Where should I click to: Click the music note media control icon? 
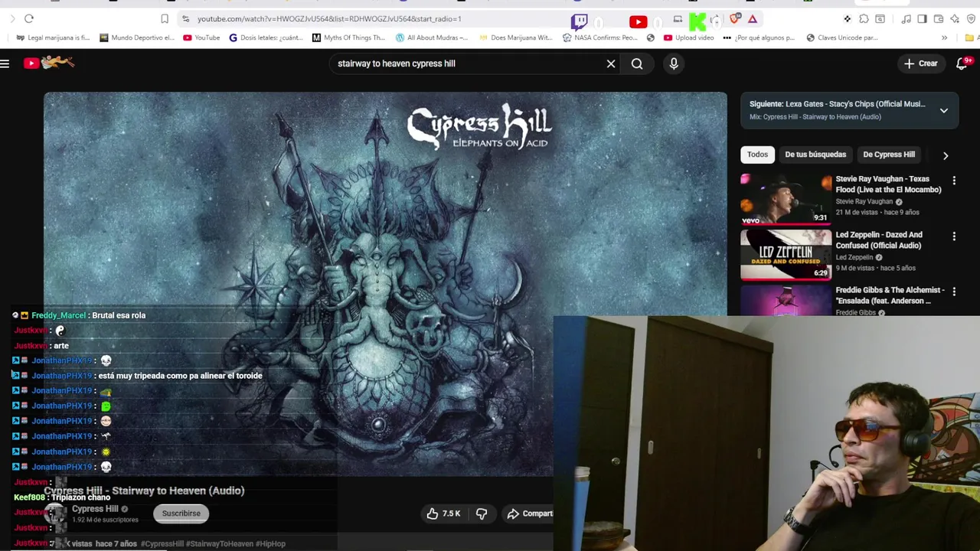pyautogui.click(x=906, y=18)
